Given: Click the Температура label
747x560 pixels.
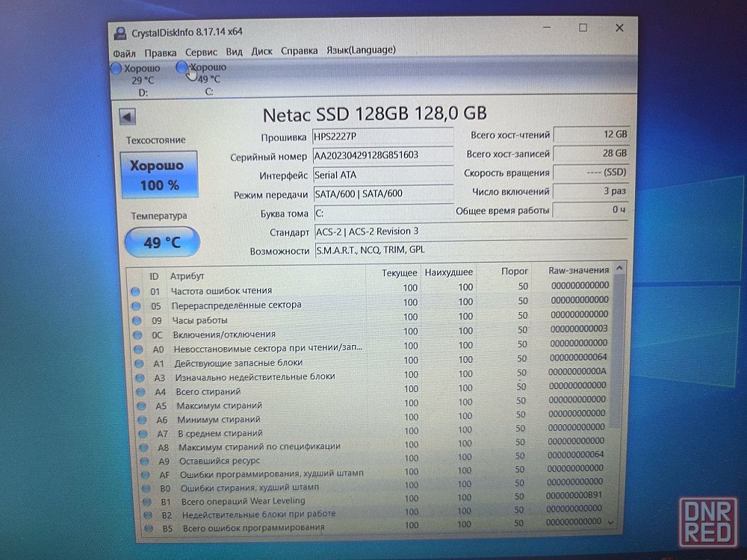Looking at the screenshot, I should coord(159,216).
